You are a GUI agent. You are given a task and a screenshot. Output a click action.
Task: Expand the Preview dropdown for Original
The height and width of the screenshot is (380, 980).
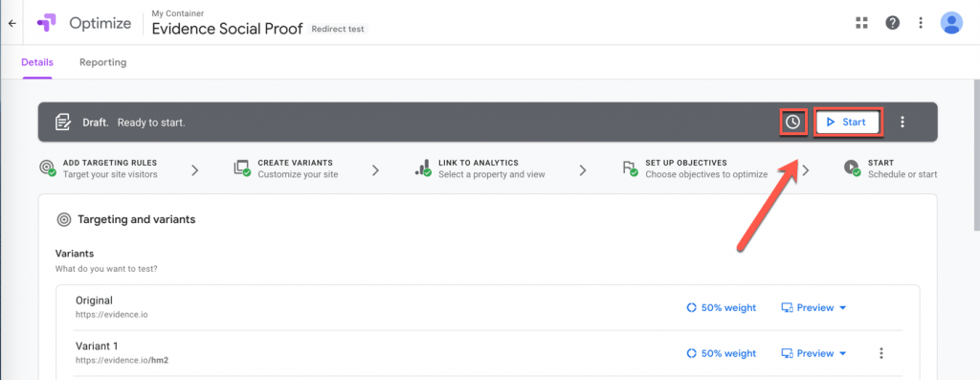[x=813, y=307]
